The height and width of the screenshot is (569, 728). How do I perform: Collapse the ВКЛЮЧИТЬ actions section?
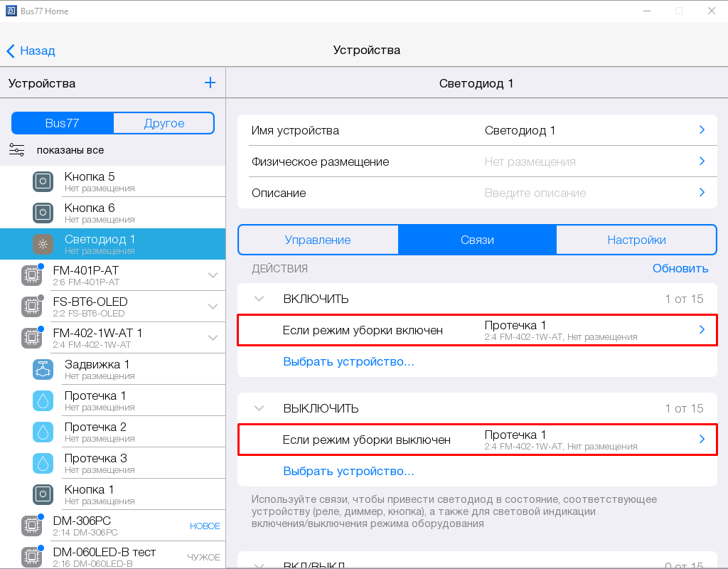click(x=259, y=299)
